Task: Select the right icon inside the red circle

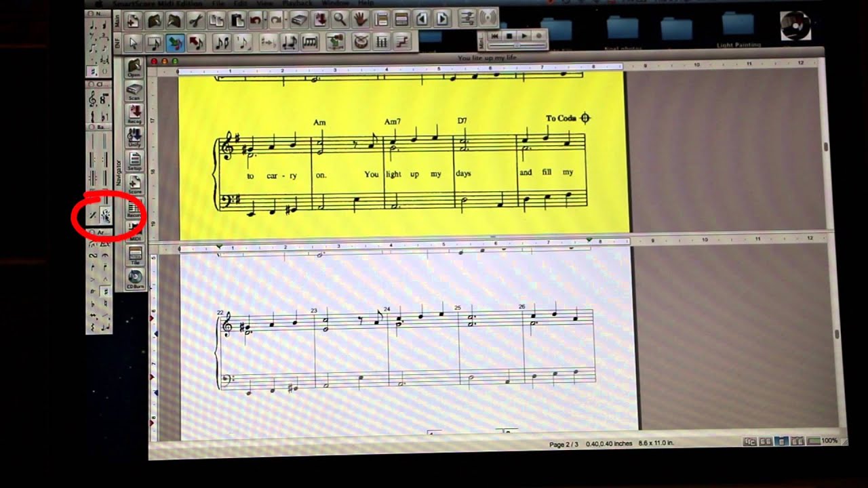Action: tap(106, 216)
